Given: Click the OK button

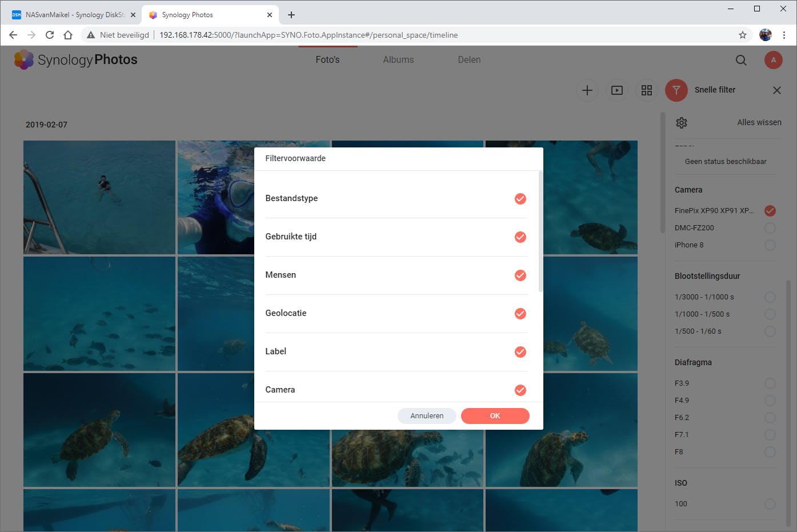Looking at the screenshot, I should point(495,416).
